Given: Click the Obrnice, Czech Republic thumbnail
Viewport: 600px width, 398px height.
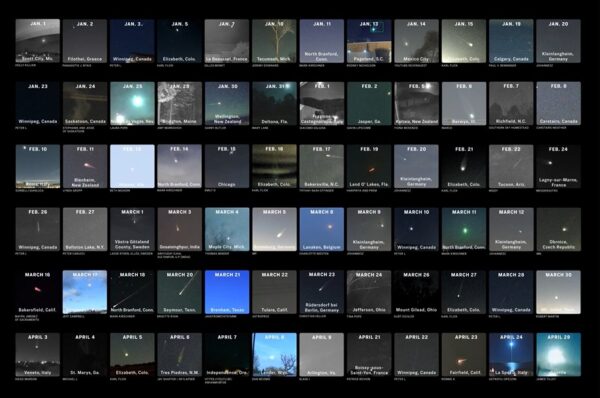Looking at the screenshot, I should click(559, 229).
